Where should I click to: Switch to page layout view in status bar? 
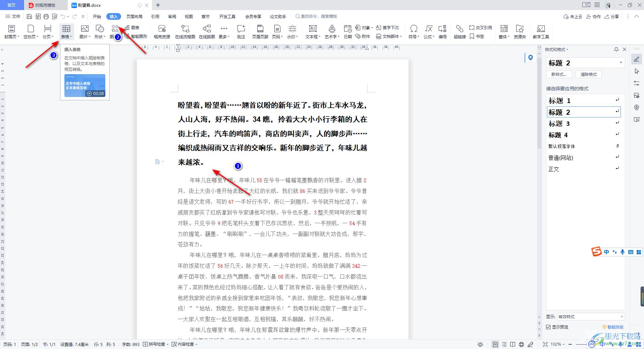point(495,344)
